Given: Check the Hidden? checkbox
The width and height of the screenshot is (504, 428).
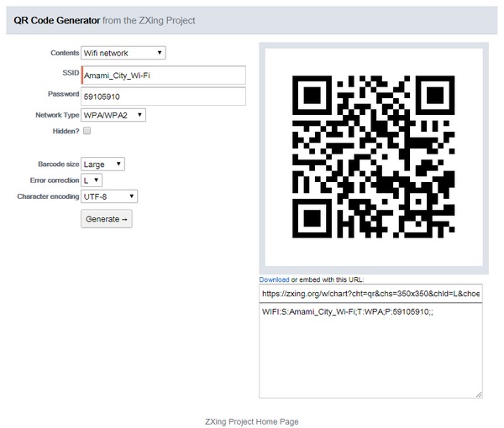Looking at the screenshot, I should 87,130.
